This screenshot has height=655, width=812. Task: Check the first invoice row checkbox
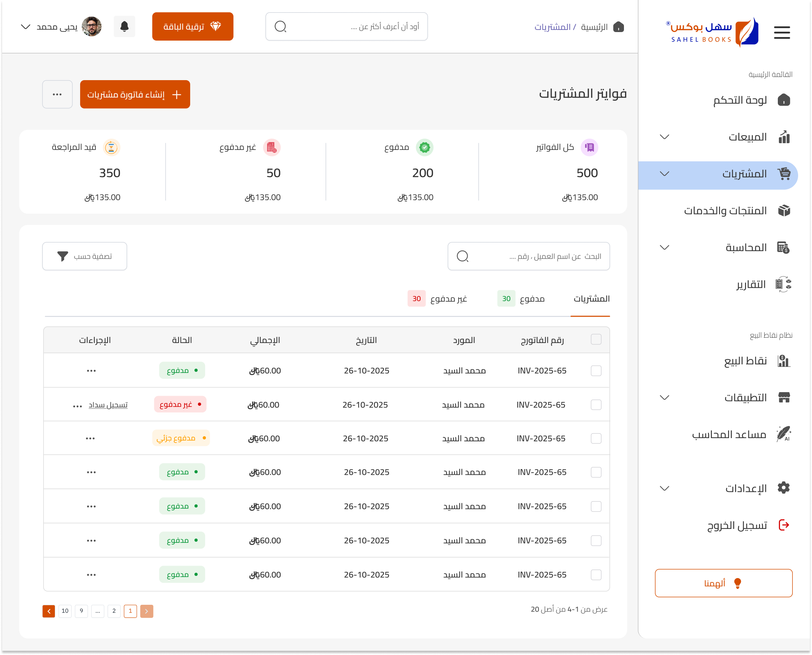pyautogui.click(x=596, y=370)
